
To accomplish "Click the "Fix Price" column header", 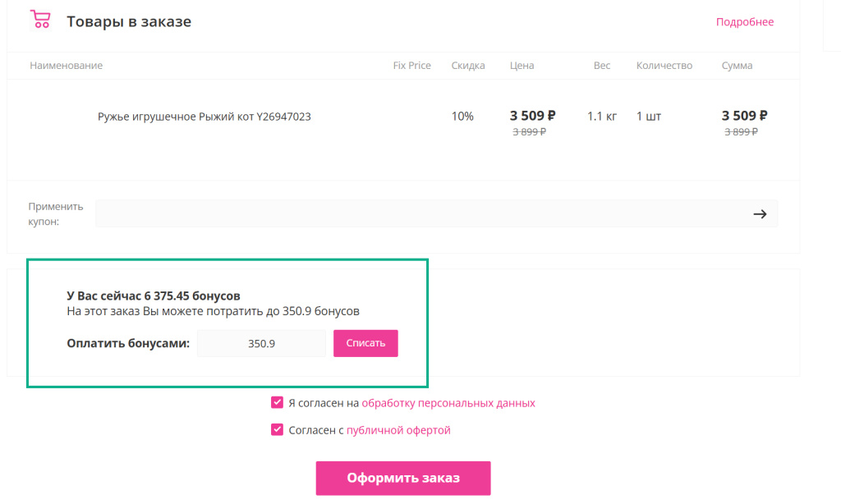I will (411, 66).
